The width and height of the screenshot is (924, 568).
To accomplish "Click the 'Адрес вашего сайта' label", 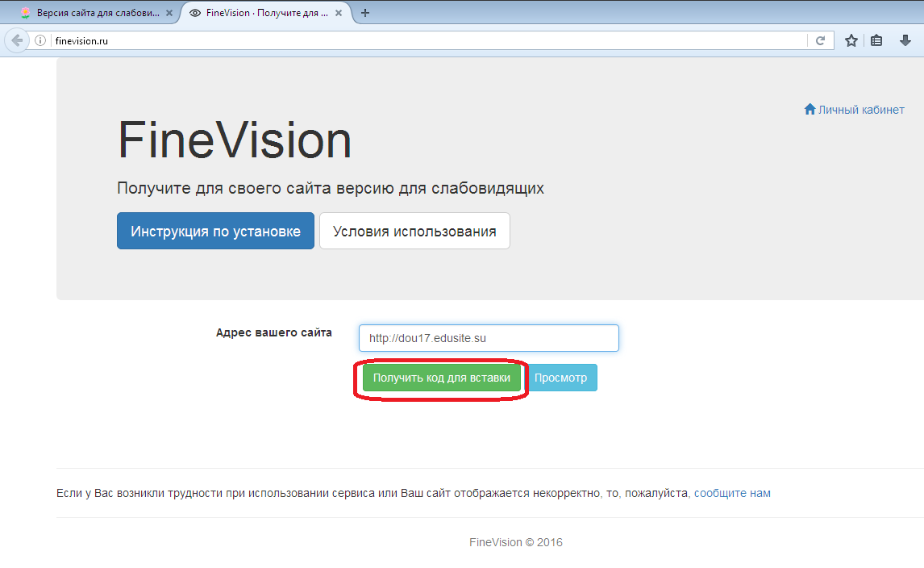I will [x=274, y=332].
